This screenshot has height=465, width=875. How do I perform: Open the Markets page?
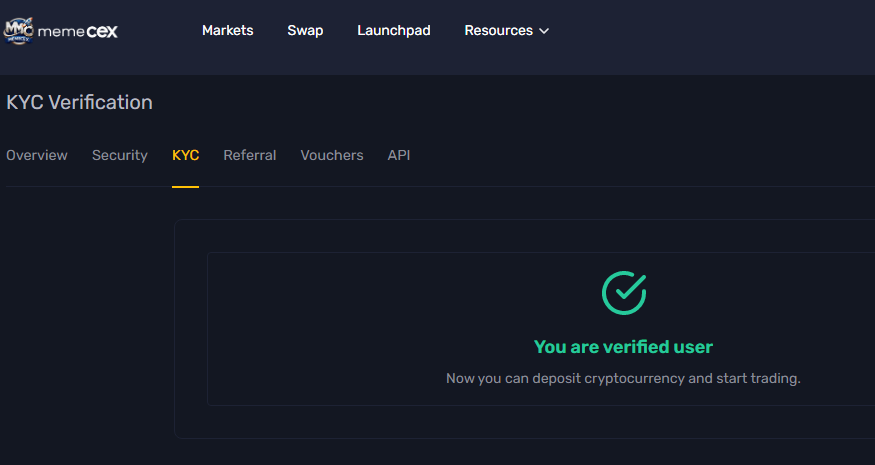coord(228,31)
